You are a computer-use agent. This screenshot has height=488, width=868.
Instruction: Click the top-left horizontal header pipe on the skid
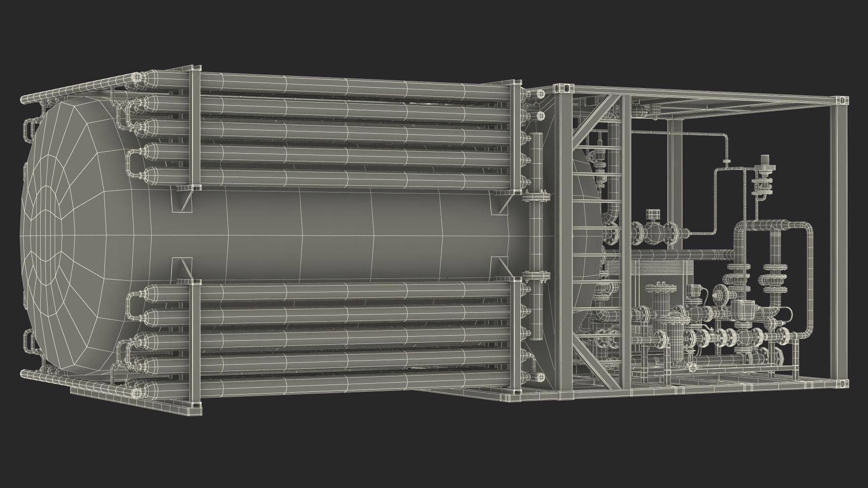(x=77, y=89)
